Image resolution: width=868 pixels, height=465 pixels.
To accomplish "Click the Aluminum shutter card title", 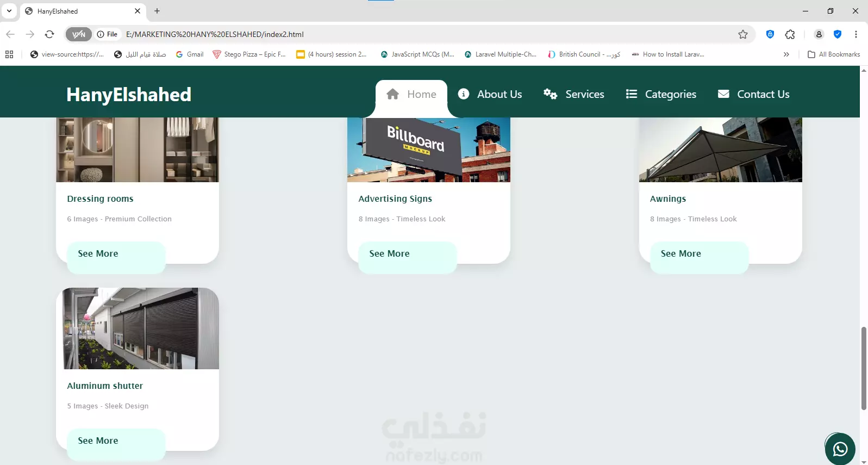I will pyautogui.click(x=105, y=386).
